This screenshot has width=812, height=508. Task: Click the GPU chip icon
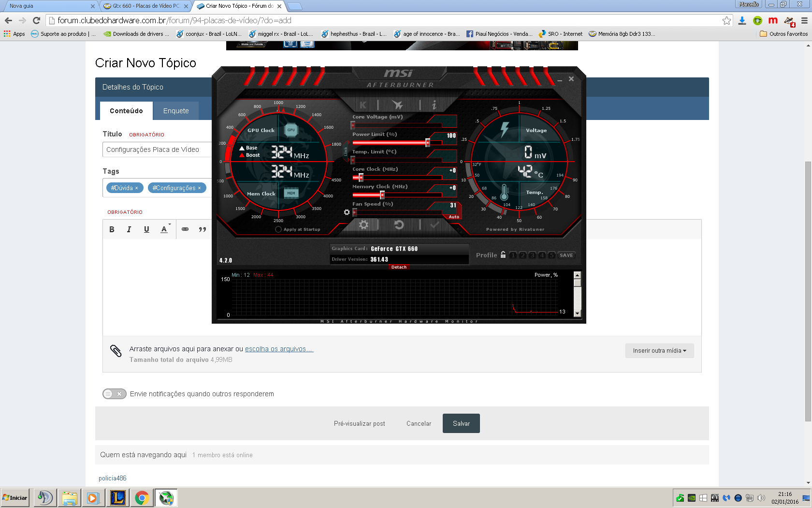pyautogui.click(x=291, y=130)
